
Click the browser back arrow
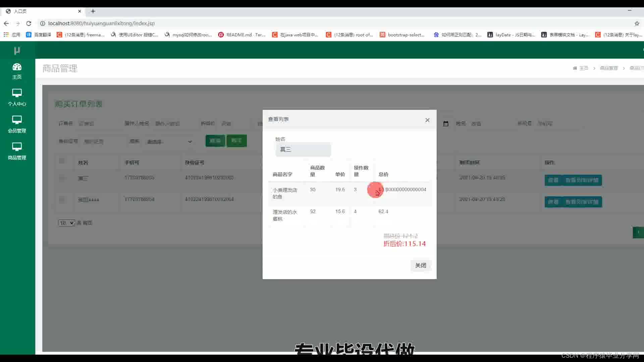coord(6,23)
